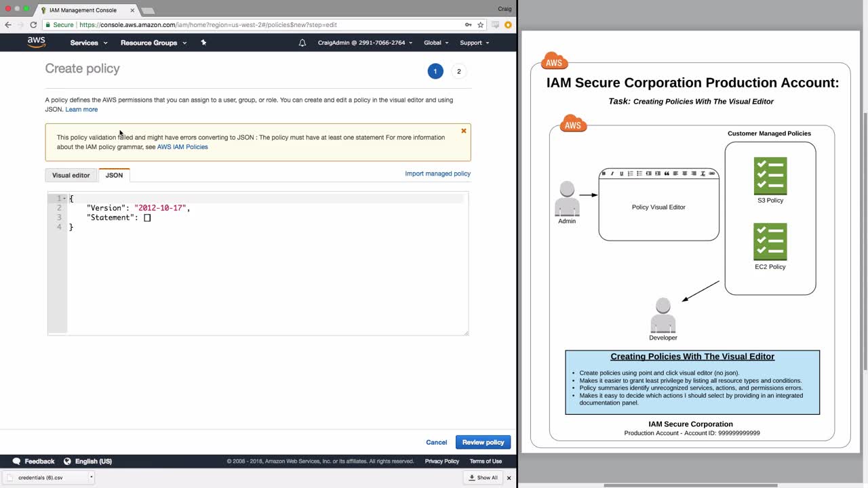Open the Privacy Policy link
Image resolution: width=868 pixels, height=488 pixels.
[x=442, y=461]
